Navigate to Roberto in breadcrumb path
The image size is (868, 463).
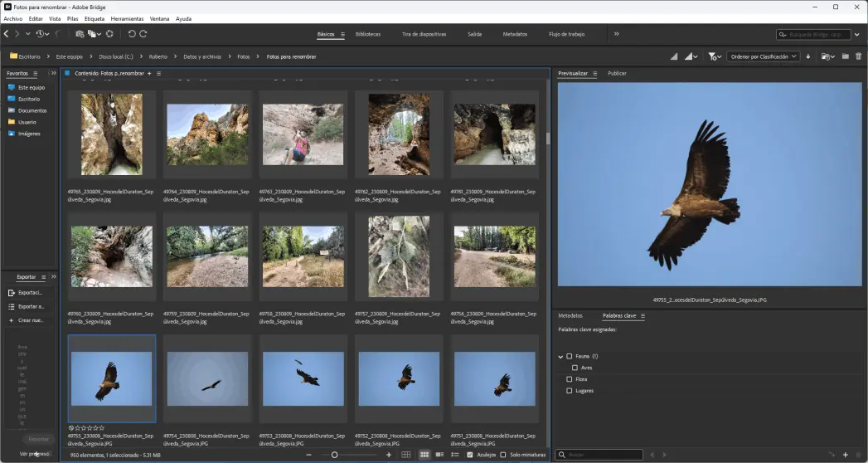point(158,56)
